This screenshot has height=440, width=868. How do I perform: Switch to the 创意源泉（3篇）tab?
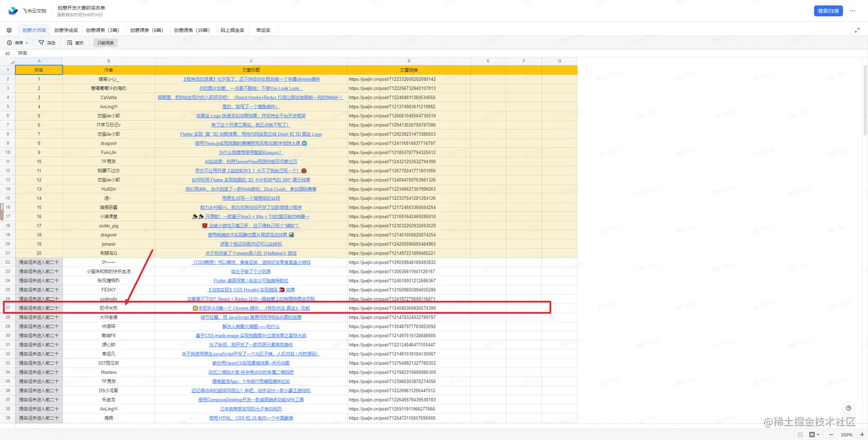pyautogui.click(x=103, y=30)
